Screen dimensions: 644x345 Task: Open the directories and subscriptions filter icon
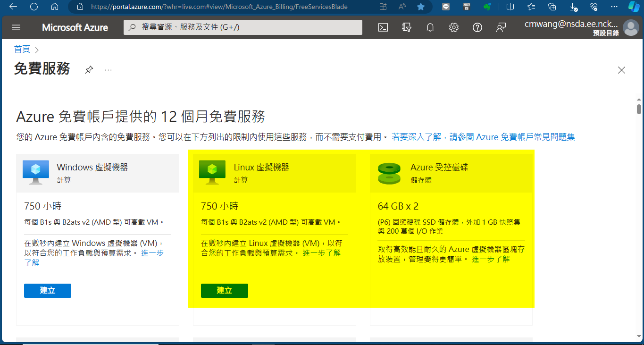(x=407, y=27)
